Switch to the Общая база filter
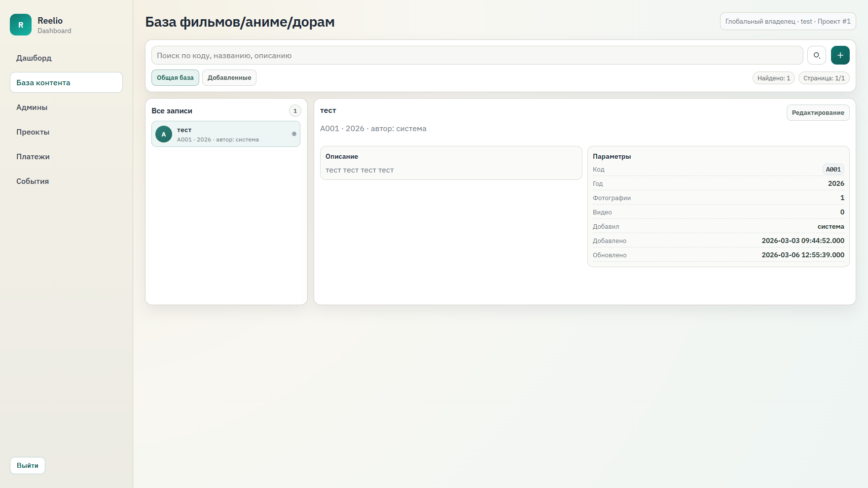The height and width of the screenshot is (488, 868). click(175, 78)
